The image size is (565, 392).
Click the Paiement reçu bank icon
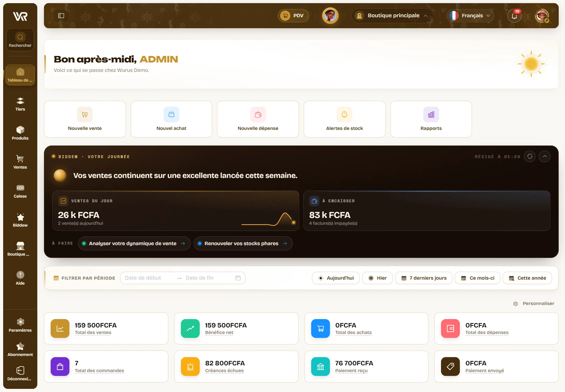[x=320, y=366]
